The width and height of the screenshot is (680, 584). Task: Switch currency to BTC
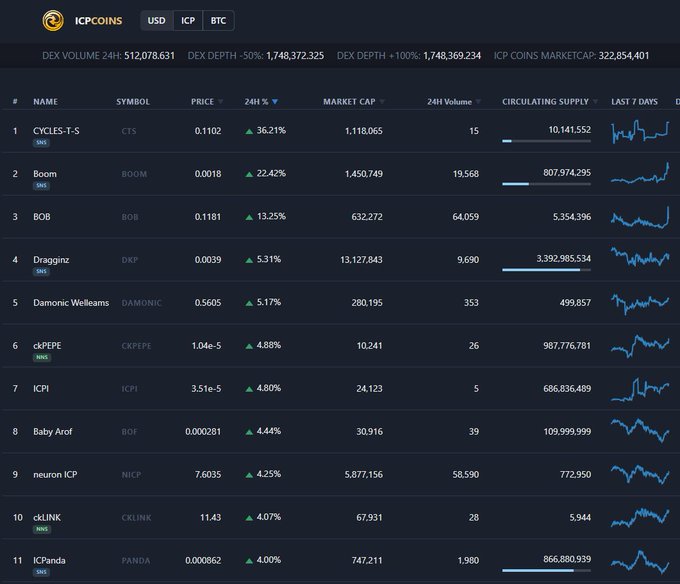click(x=218, y=21)
